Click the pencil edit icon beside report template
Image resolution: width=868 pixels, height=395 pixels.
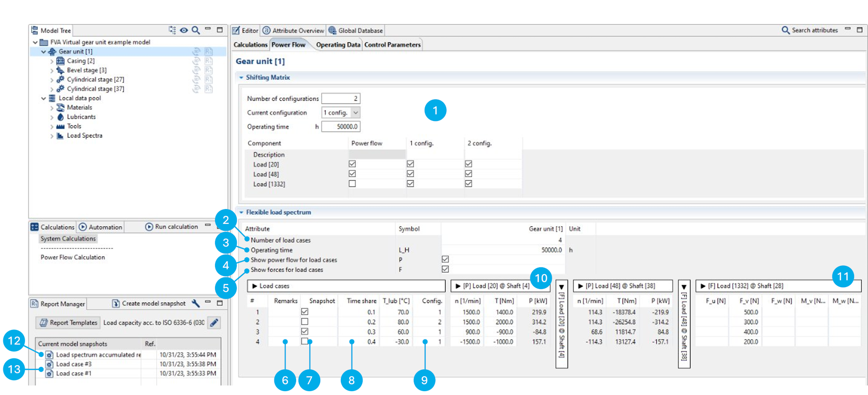coord(214,323)
